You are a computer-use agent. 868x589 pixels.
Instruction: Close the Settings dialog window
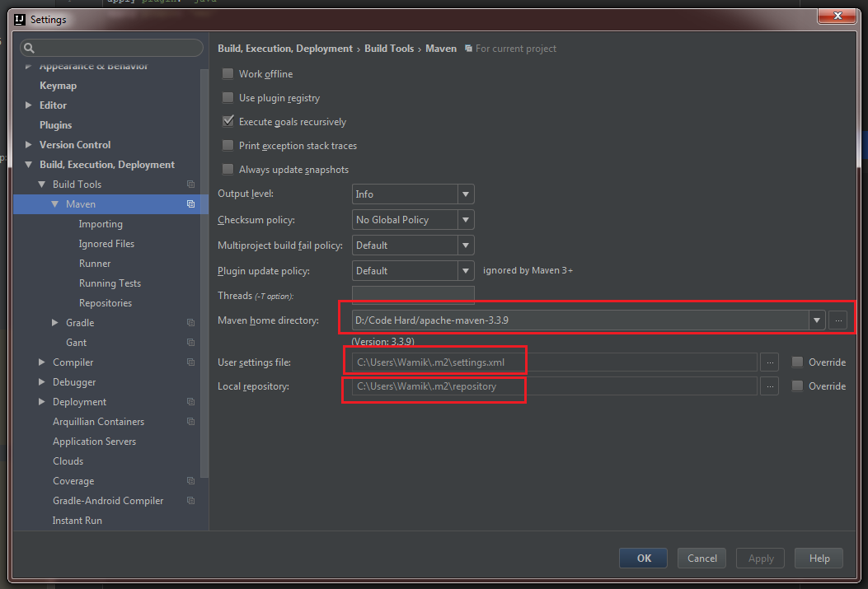(x=837, y=16)
